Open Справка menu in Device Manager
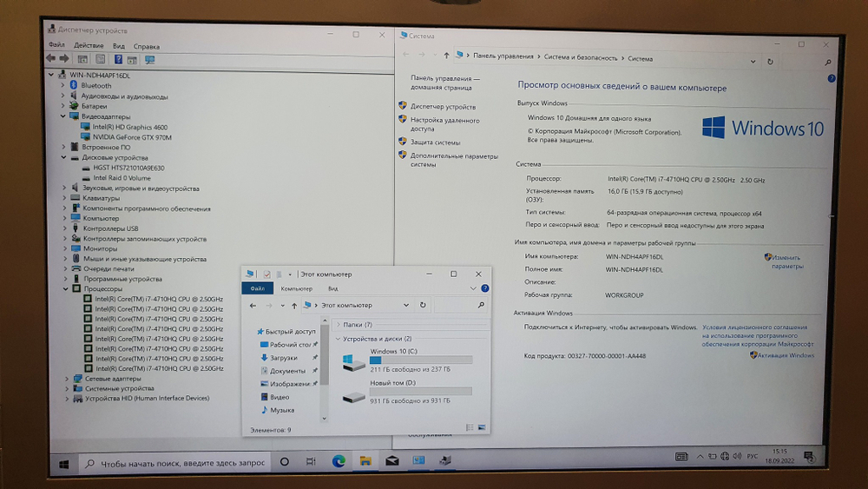The height and width of the screenshot is (489, 868). [146, 47]
